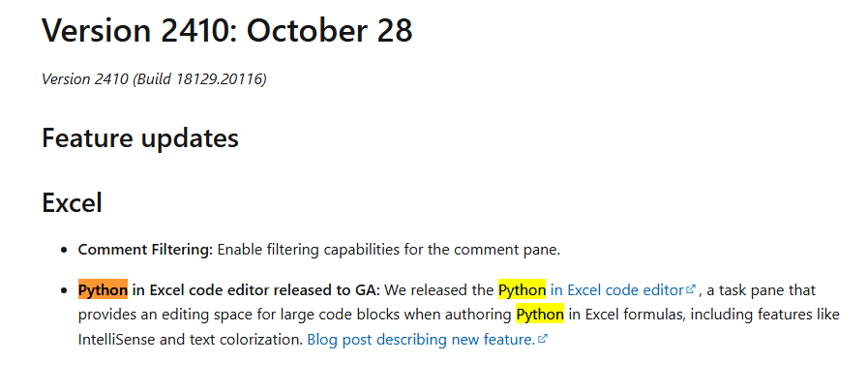
Task: Open the 'in Excel code editor' link
Action: pos(617,289)
